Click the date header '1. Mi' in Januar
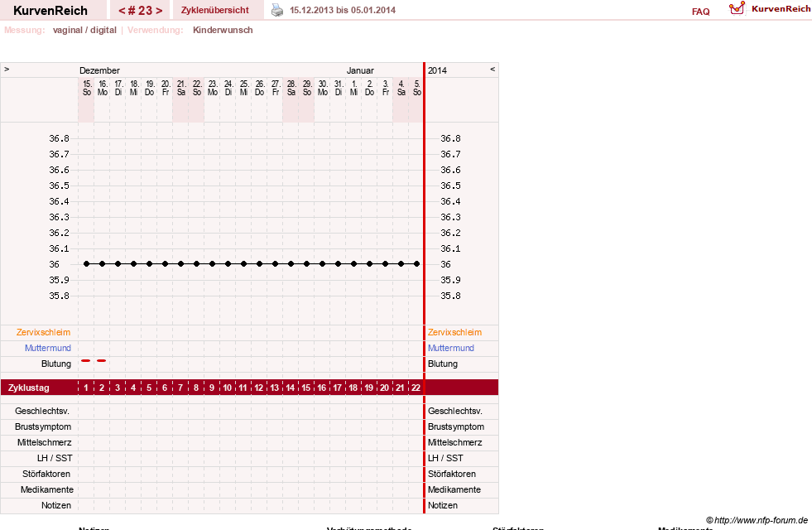 pos(353,88)
